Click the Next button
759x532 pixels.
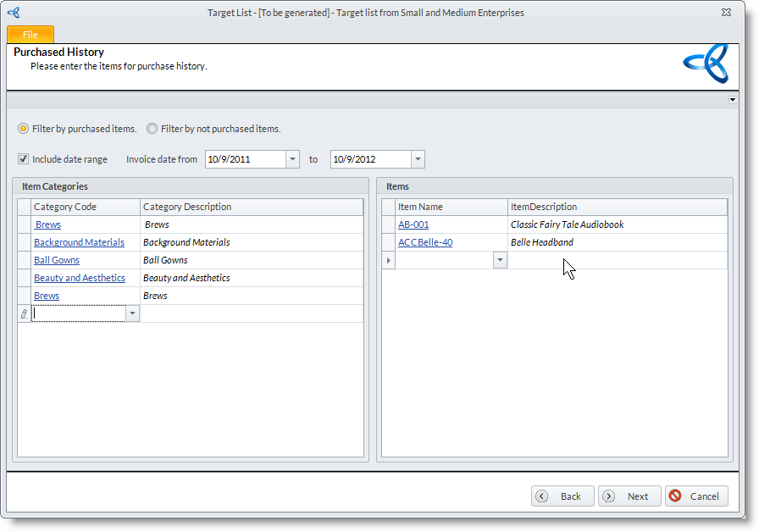coord(629,496)
